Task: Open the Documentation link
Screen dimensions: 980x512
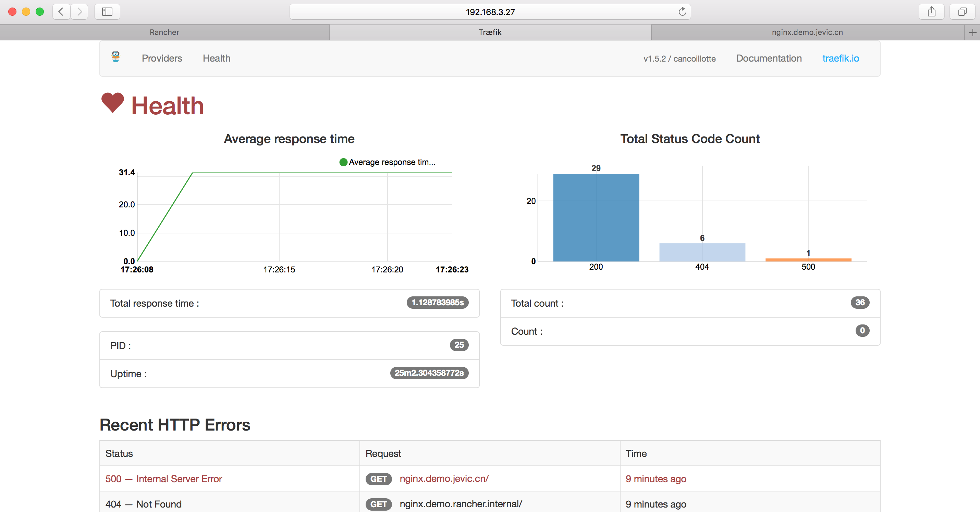Action: coord(769,58)
